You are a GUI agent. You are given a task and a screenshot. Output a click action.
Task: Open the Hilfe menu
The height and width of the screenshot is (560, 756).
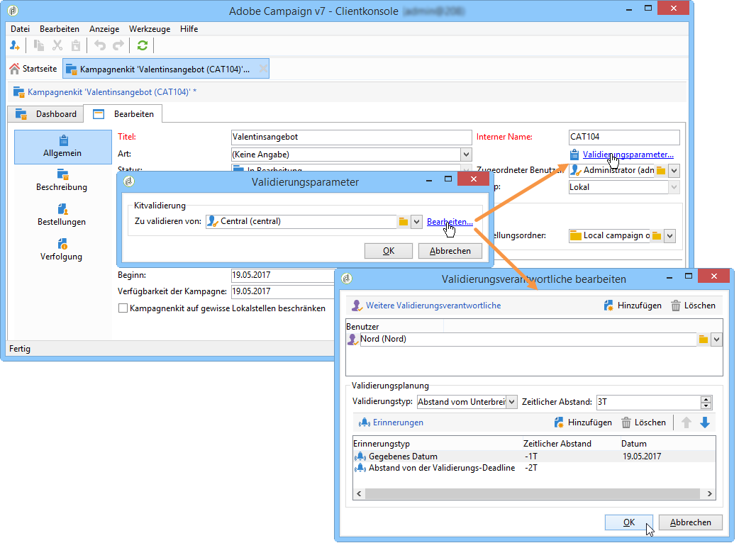click(189, 29)
